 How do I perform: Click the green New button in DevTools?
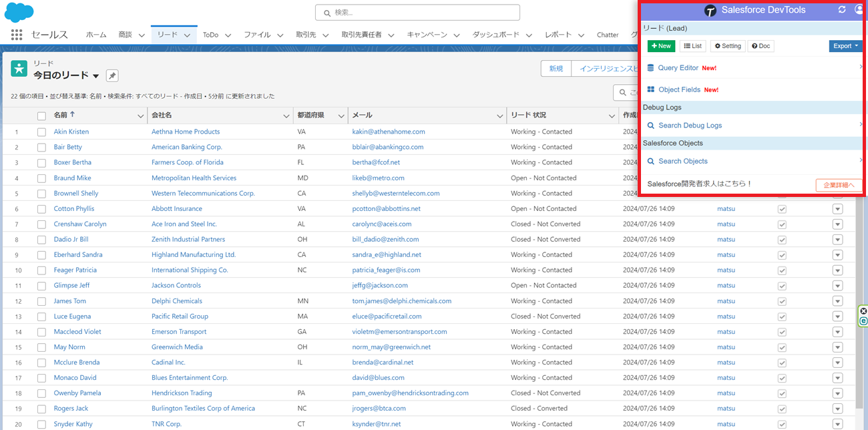[x=660, y=45]
